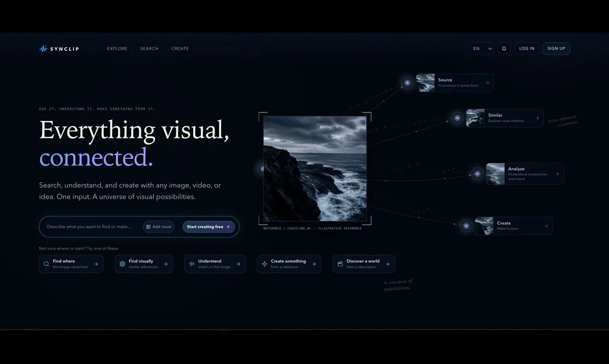Click the 'REFERENCE / COASTLINE_01' caption

pos(287,228)
